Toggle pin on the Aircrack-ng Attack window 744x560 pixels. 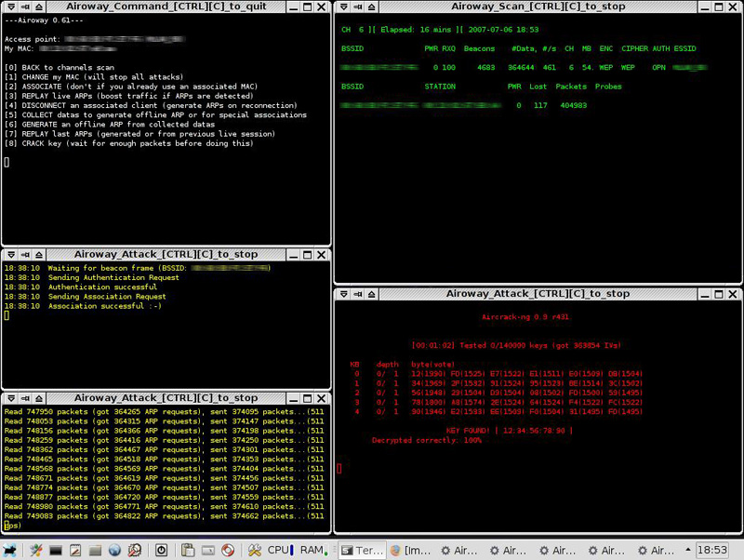358,294
